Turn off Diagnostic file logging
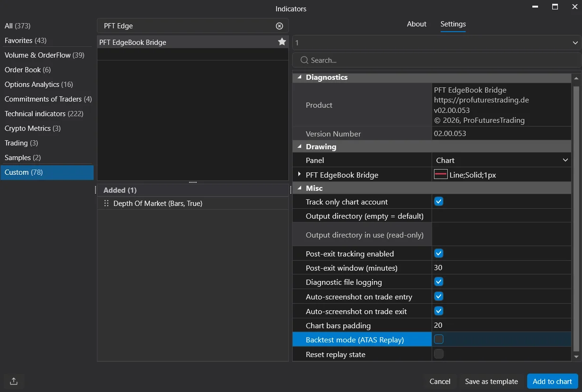 pyautogui.click(x=439, y=282)
